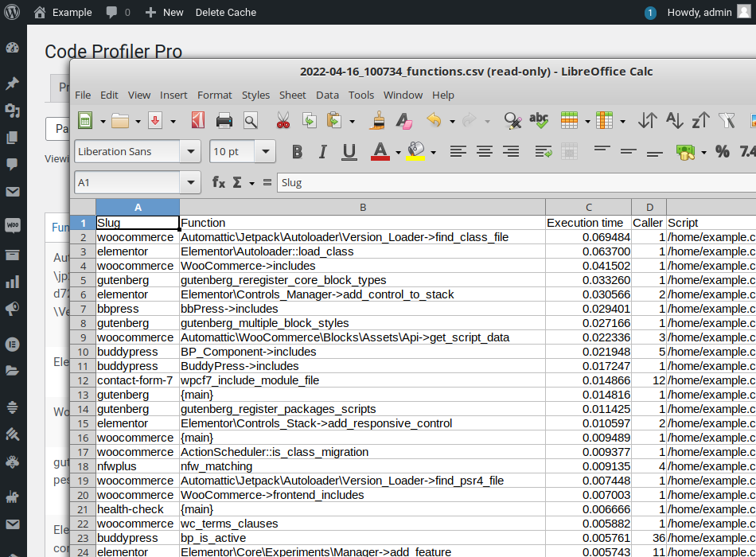This screenshot has width=756, height=557.
Task: Click the Insert Rows icon
Action: pos(570,121)
